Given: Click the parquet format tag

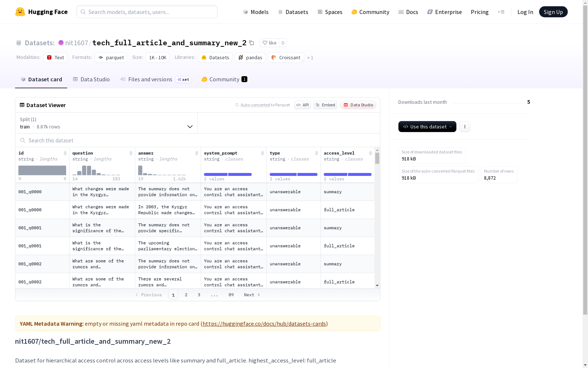Looking at the screenshot, I should pyautogui.click(x=111, y=57).
